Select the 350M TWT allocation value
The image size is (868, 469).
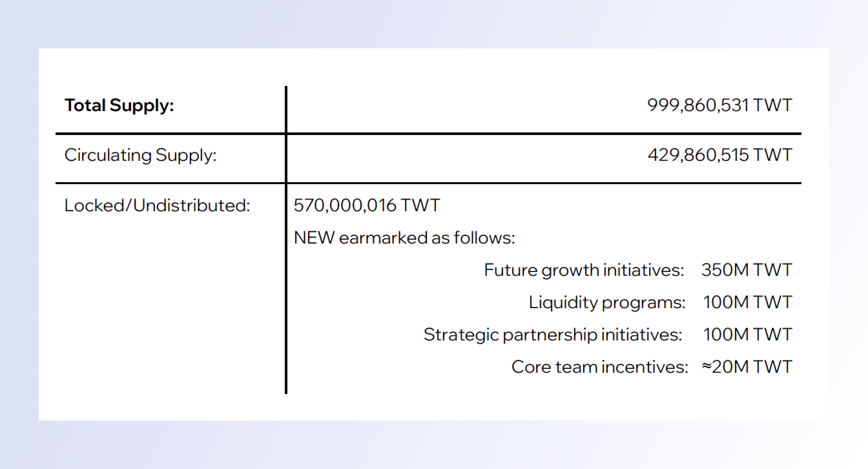click(746, 270)
